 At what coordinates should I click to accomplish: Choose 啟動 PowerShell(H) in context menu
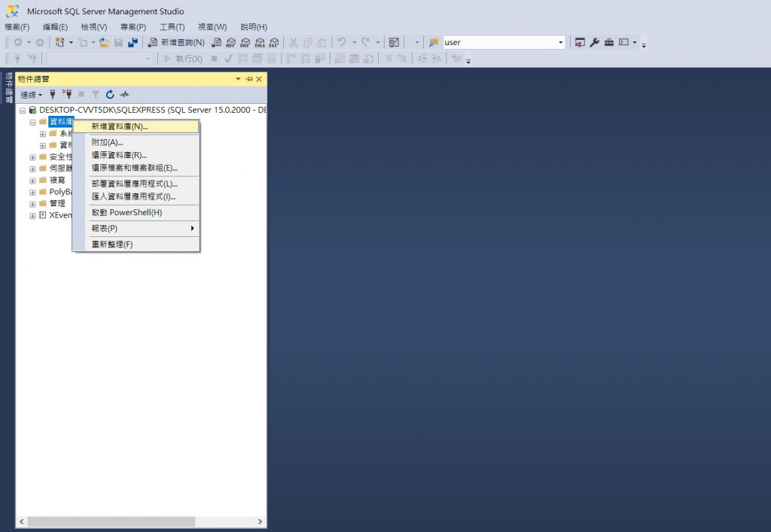pyautogui.click(x=136, y=213)
